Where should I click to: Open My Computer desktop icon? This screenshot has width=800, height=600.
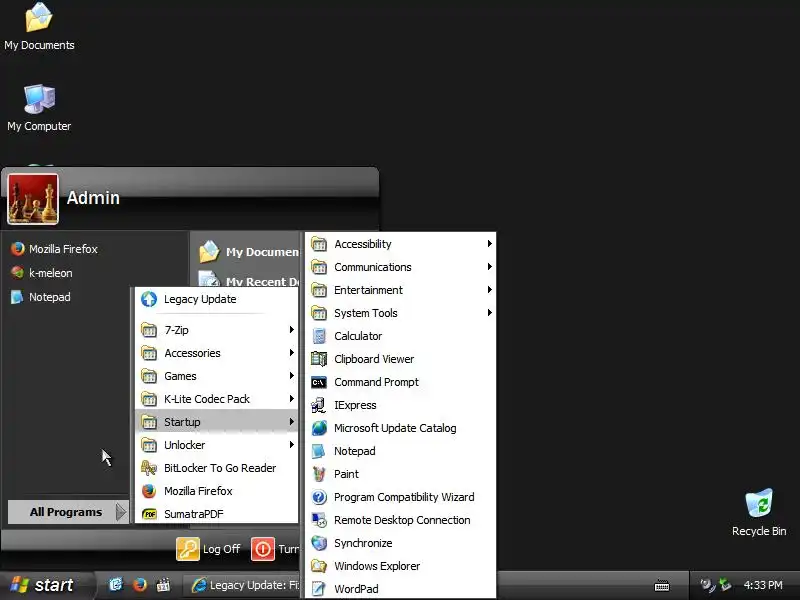(39, 99)
